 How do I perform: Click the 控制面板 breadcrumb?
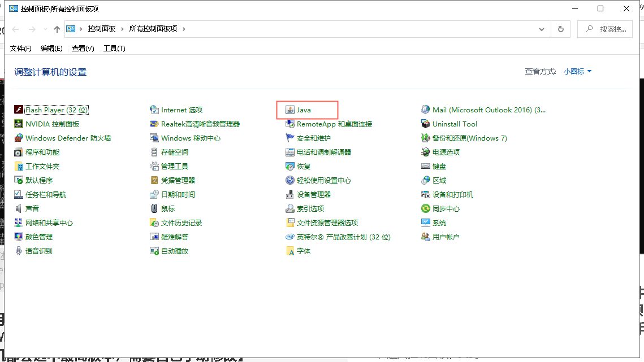[x=101, y=29]
